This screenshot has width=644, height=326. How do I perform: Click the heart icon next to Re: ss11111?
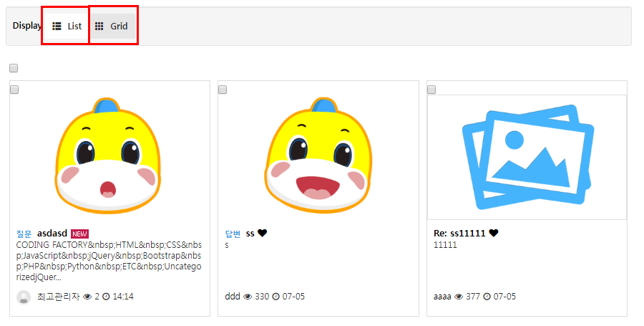(494, 233)
